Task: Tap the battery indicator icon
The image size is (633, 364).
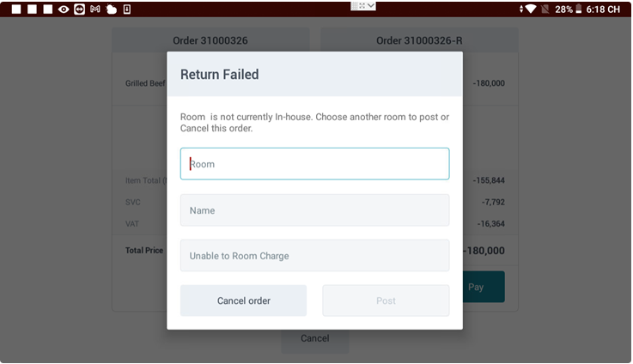Action: pyautogui.click(x=579, y=9)
